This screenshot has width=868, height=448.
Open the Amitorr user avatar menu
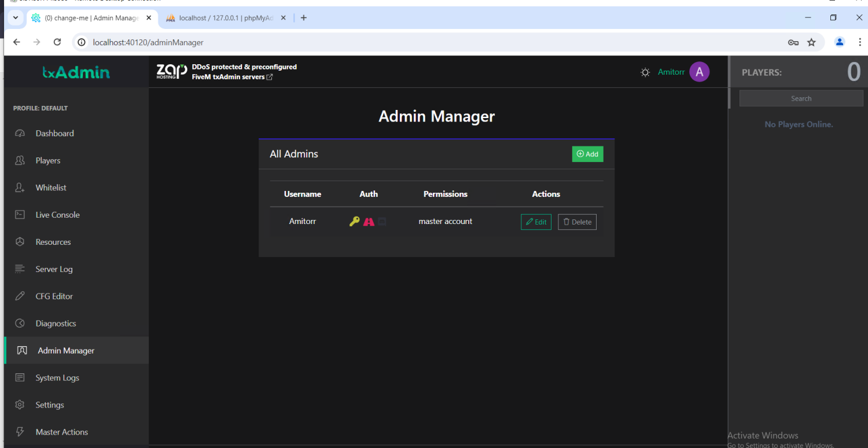[699, 72]
